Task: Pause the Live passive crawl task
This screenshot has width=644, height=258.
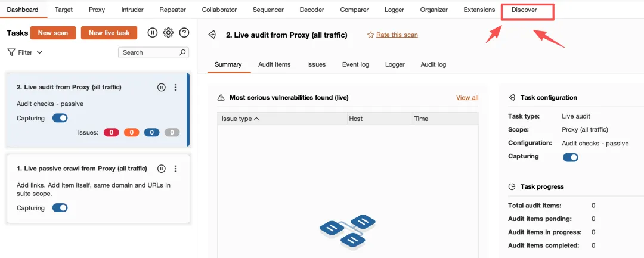Action: [x=162, y=169]
